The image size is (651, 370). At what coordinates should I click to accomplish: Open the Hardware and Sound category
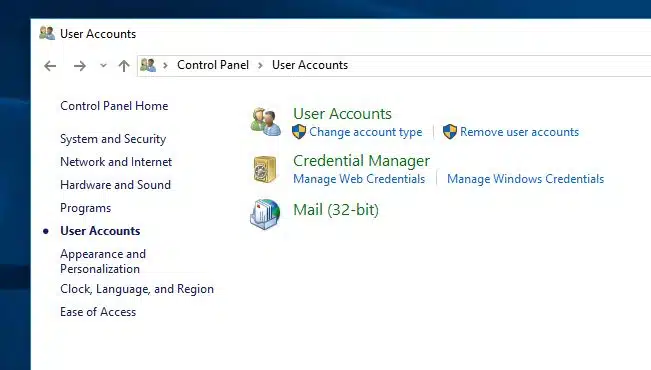[x=115, y=184]
